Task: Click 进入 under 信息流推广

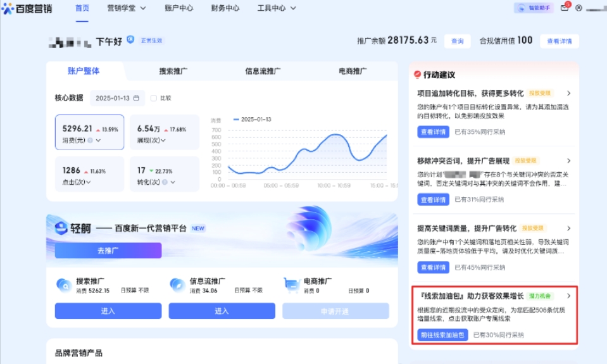Action: (x=222, y=311)
